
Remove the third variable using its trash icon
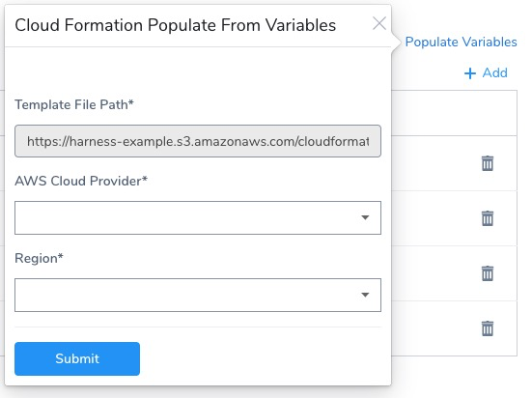point(488,273)
